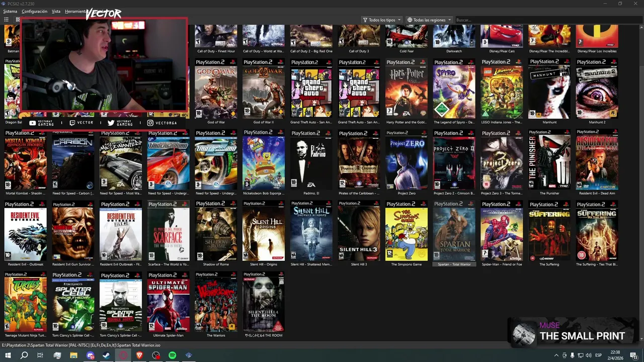The height and width of the screenshot is (362, 644).
Task: Select The Warriors cover
Action: click(216, 302)
